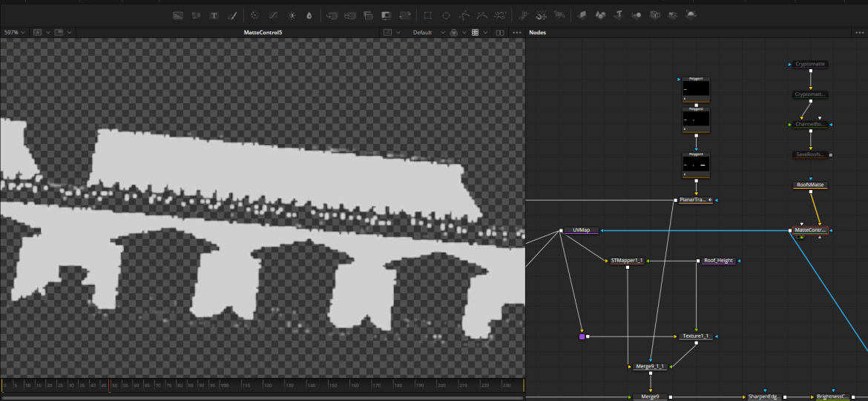Open the viewer three-dot options menu
Image resolution: width=868 pixels, height=401 pixels.
(516, 33)
